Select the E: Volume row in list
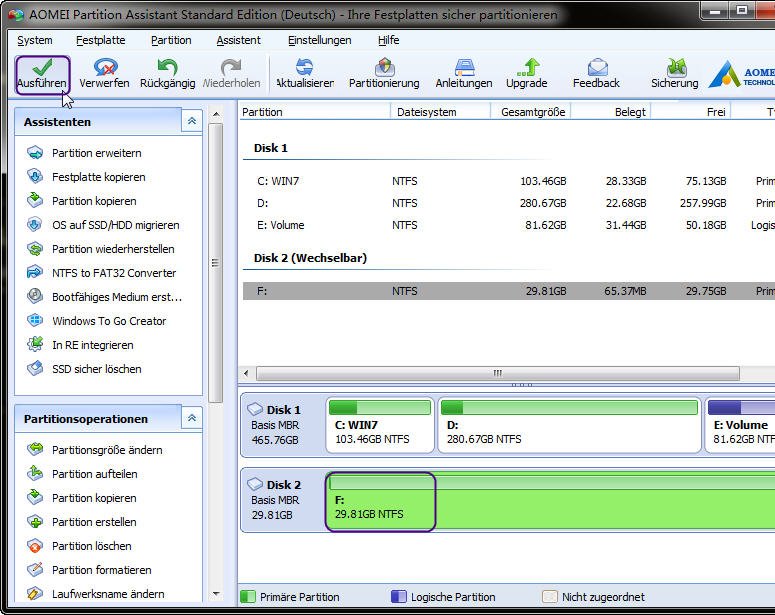The width and height of the screenshot is (775, 615). tap(509, 225)
